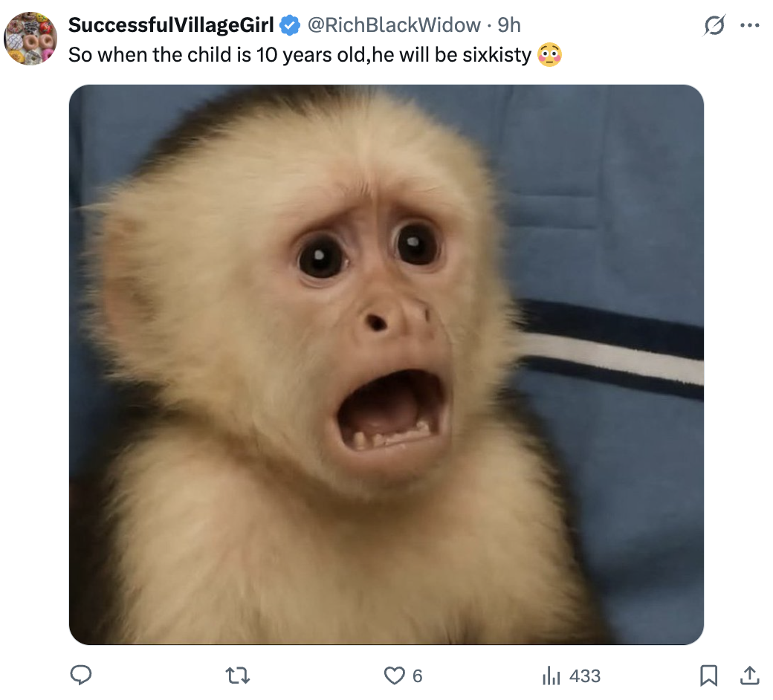This screenshot has width=773, height=700.
Task: Click the flushed face emoji in tweet
Action: [549, 55]
